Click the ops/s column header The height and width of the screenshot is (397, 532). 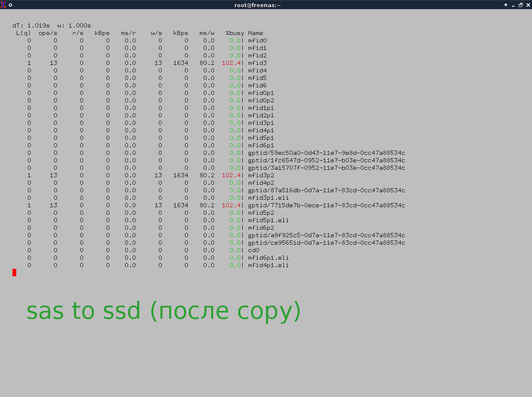[48, 33]
